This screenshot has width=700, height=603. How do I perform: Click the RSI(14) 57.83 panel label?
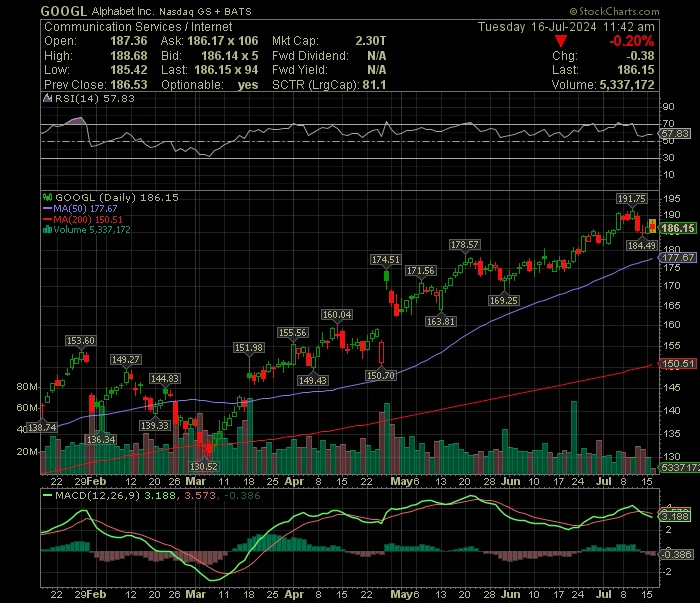(x=94, y=98)
